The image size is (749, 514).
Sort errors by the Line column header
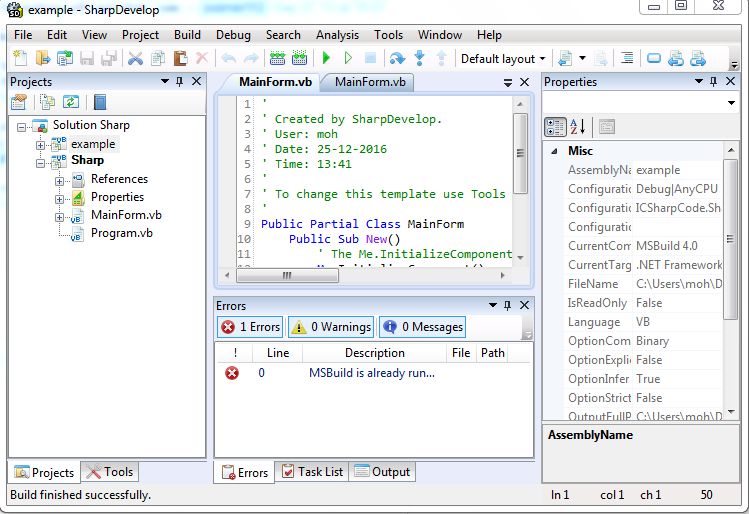278,353
